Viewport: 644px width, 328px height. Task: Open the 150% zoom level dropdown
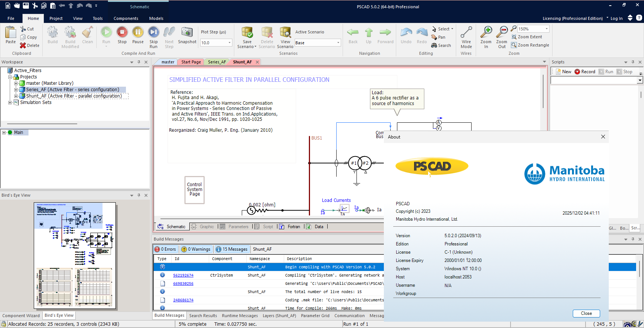[547, 29]
